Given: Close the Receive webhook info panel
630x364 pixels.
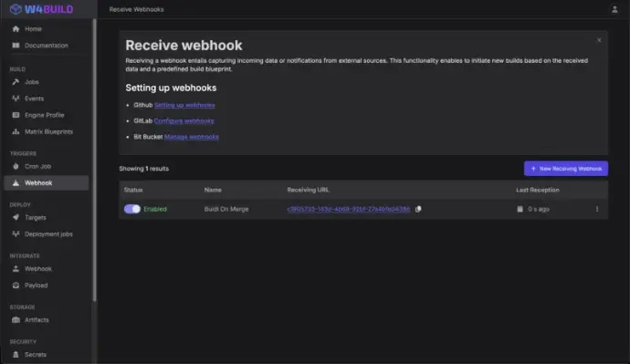Looking at the screenshot, I should [x=599, y=40].
